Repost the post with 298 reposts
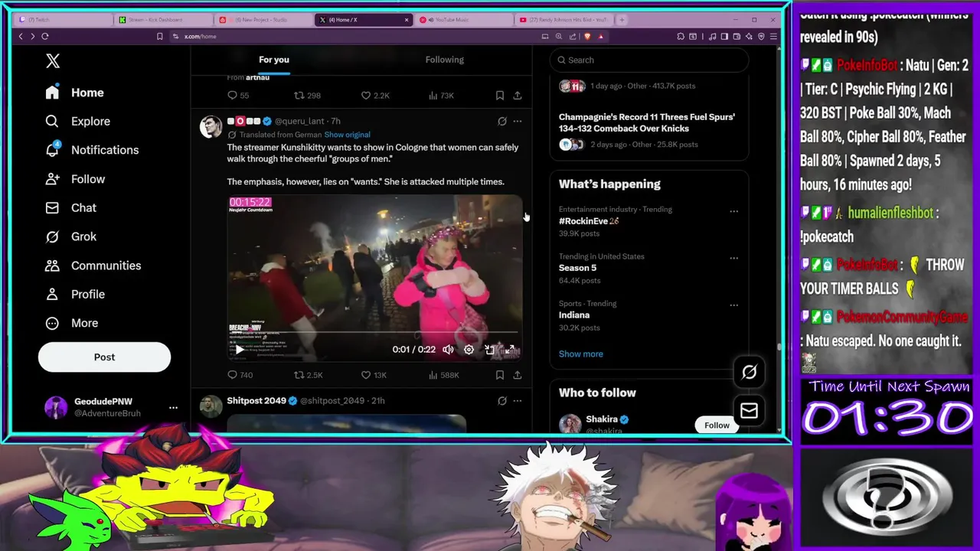Screen dimensions: 980x551 coord(307,96)
